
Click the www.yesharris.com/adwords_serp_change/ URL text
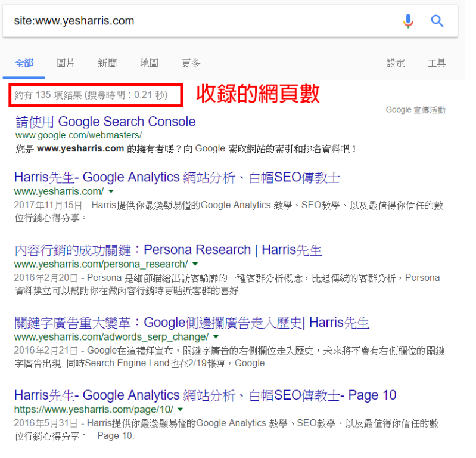[x=111, y=337]
